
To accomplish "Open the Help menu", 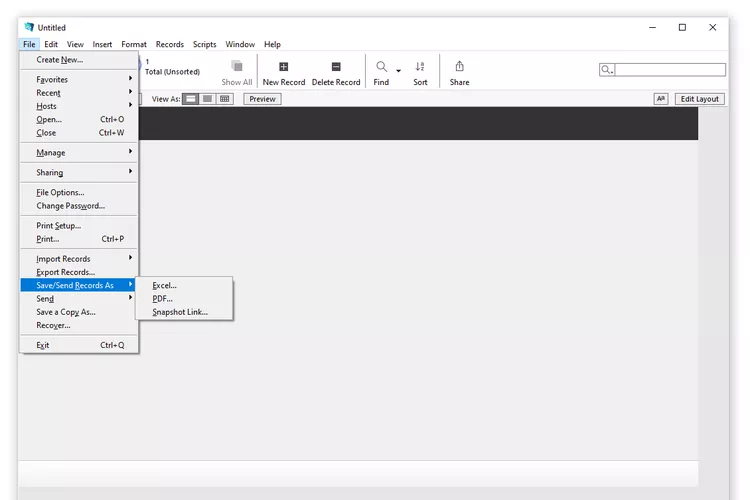I will click(x=272, y=44).
